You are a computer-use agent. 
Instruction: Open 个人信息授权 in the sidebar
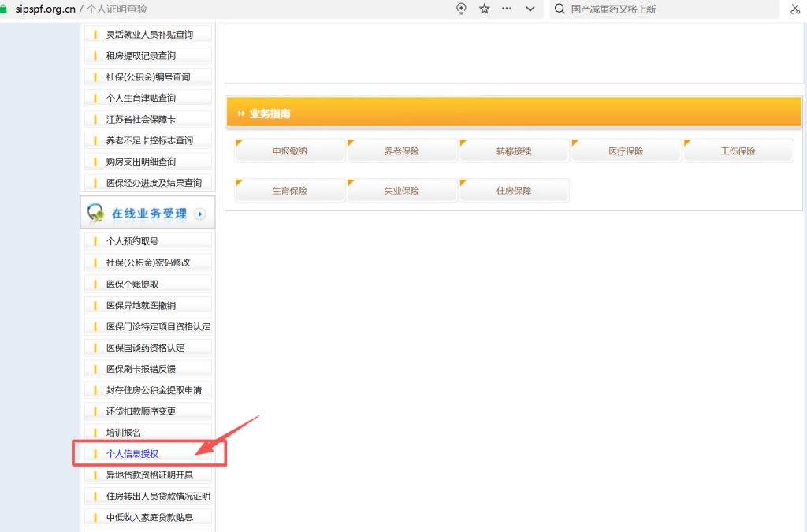[132, 454]
